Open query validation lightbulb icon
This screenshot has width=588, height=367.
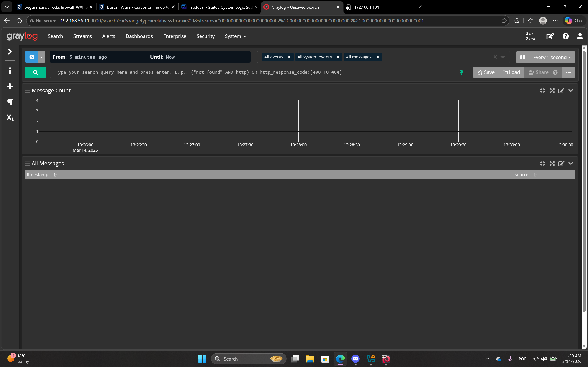pos(461,72)
